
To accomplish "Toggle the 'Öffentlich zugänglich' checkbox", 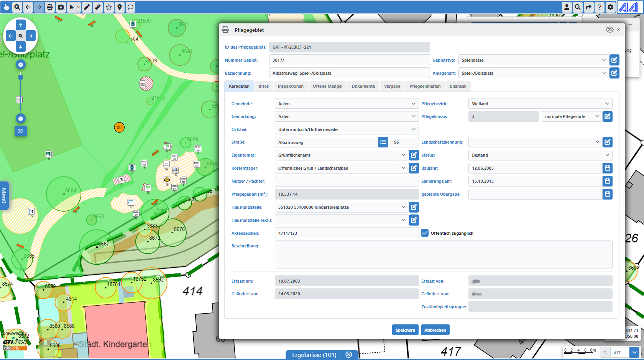I will [x=424, y=232].
